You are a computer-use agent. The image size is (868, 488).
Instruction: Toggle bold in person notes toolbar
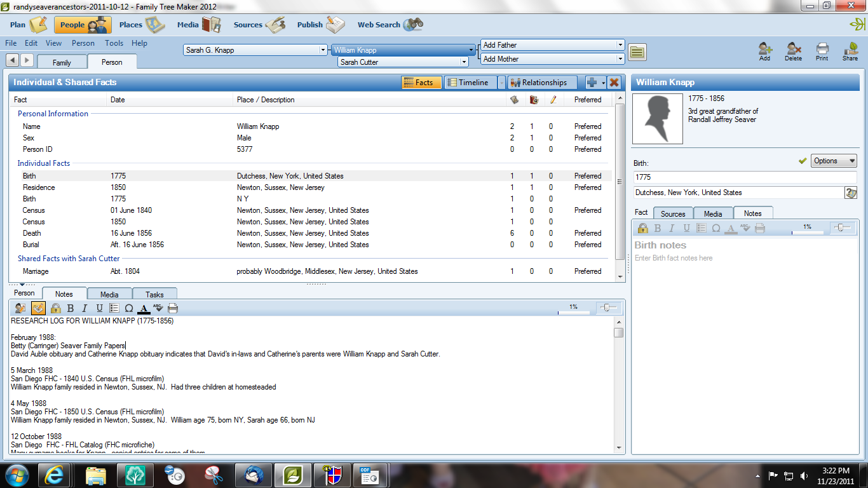coord(71,308)
